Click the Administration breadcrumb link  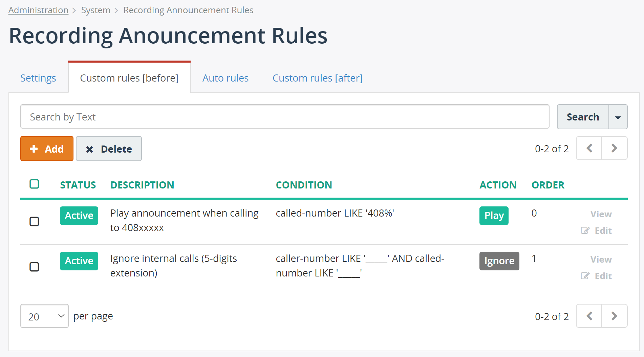click(38, 10)
